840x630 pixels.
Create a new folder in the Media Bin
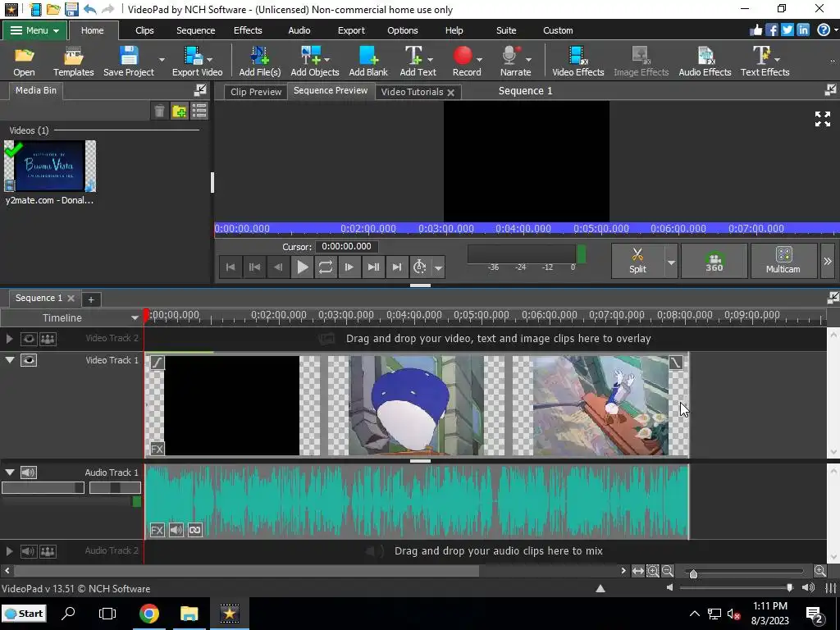click(x=180, y=111)
